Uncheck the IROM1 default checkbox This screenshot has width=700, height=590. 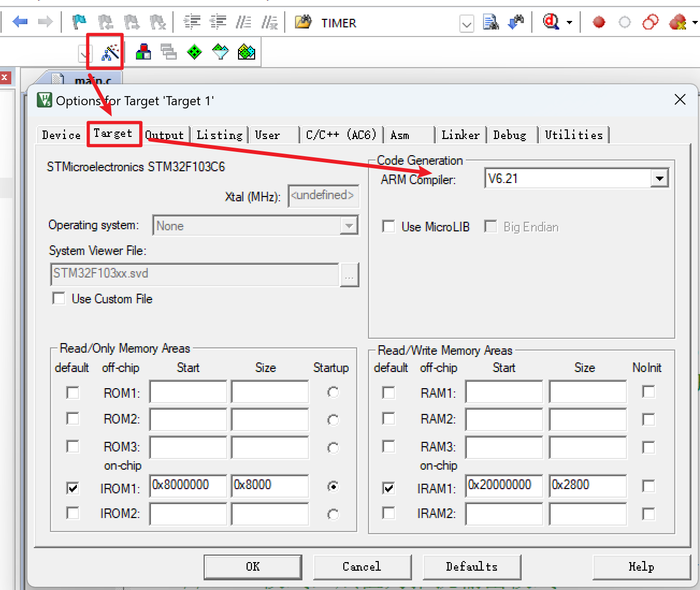pos(73,488)
